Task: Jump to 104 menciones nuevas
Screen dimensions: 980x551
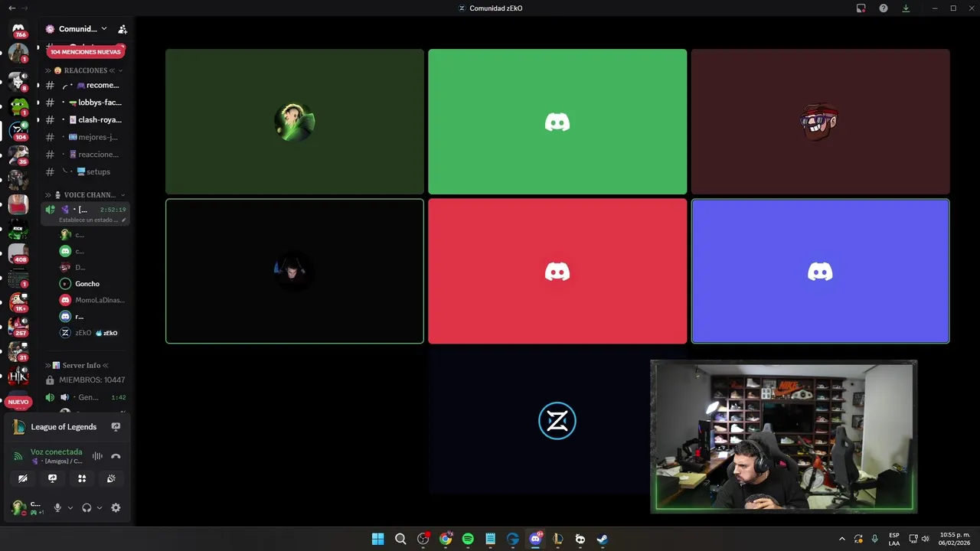Action: click(x=86, y=52)
